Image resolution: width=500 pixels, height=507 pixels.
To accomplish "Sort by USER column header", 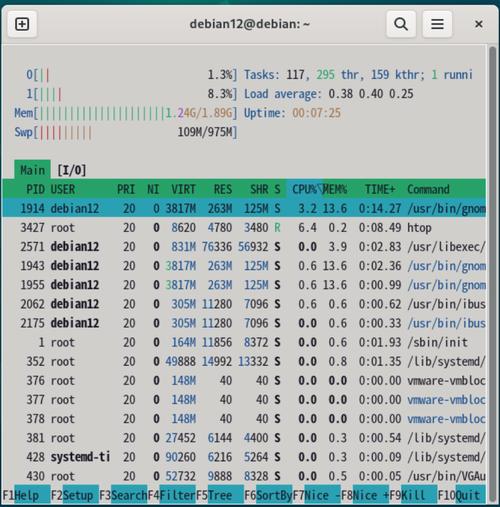I will click(63, 189).
